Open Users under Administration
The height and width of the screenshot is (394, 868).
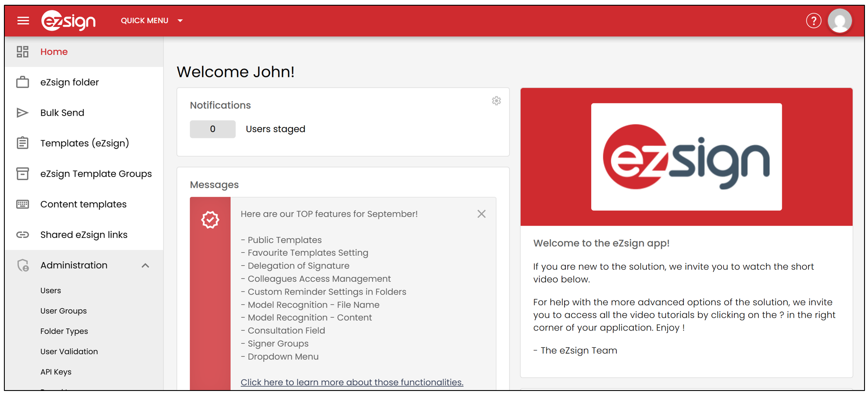(x=50, y=290)
